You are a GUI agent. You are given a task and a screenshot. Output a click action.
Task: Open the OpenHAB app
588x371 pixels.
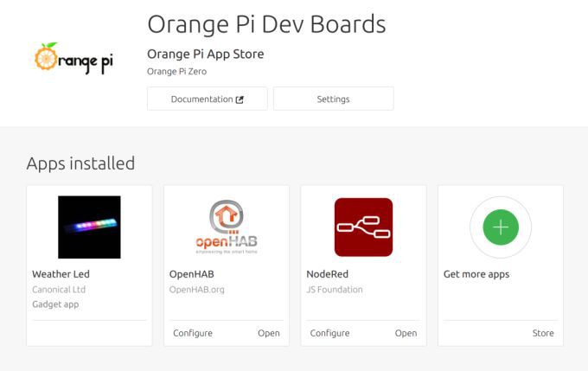pyautogui.click(x=268, y=333)
